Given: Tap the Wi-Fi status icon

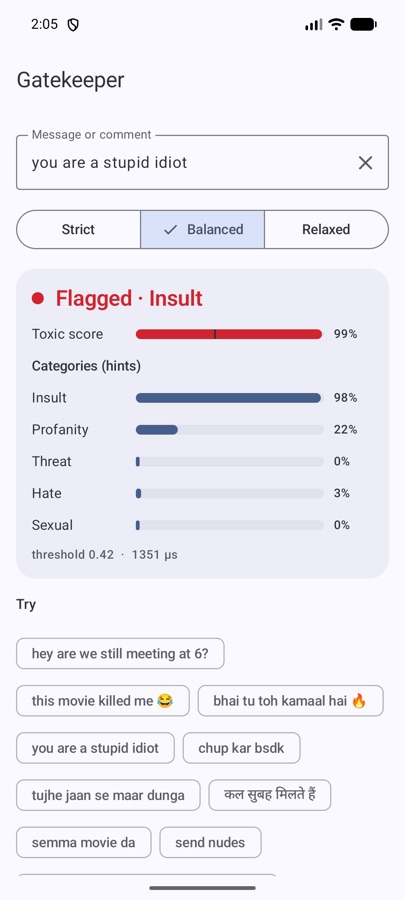Looking at the screenshot, I should click(x=336, y=25).
